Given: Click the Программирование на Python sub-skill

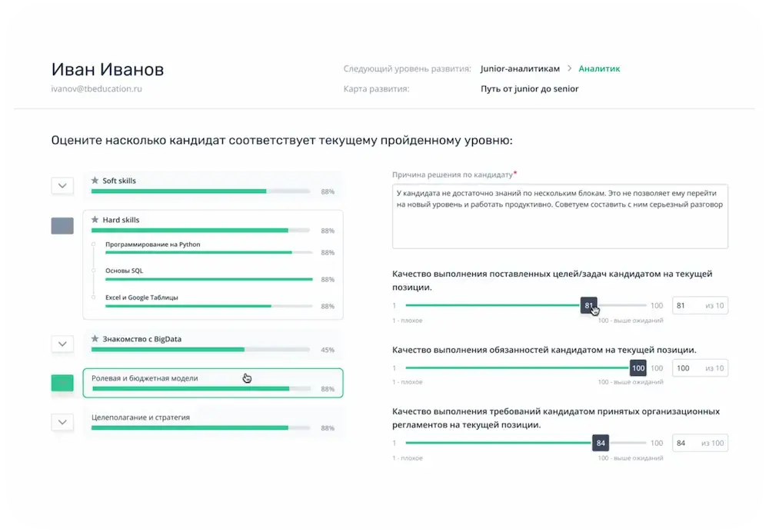Looking at the screenshot, I should pyautogui.click(x=152, y=244).
